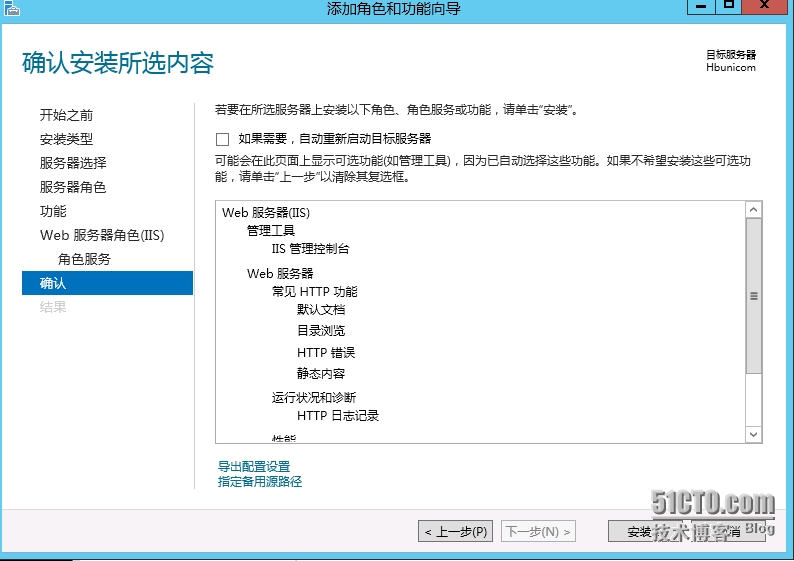The width and height of the screenshot is (794, 561).
Task: Select 'HTTP 日志记录' entry
Action: (338, 416)
